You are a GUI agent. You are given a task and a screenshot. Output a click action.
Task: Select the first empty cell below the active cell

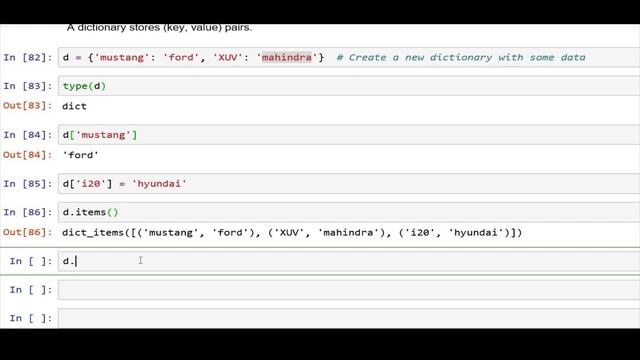(x=349, y=290)
